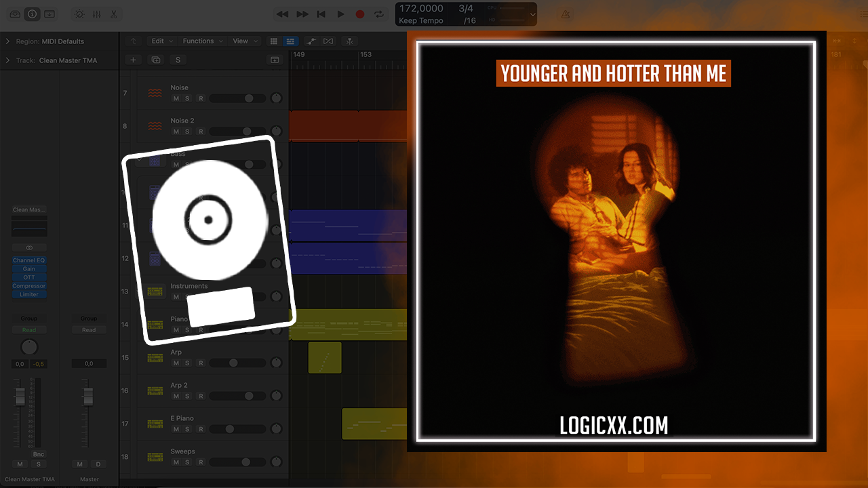
Task: Select the E Piano yellow region
Action: coord(374,424)
